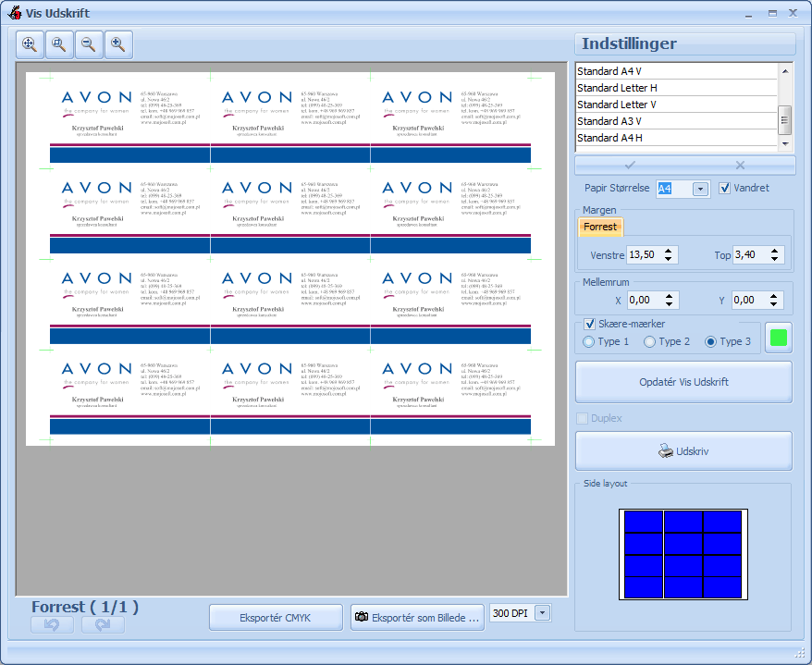This screenshot has width=812, height=665.
Task: Click the Udskriv print button
Action: point(683,451)
